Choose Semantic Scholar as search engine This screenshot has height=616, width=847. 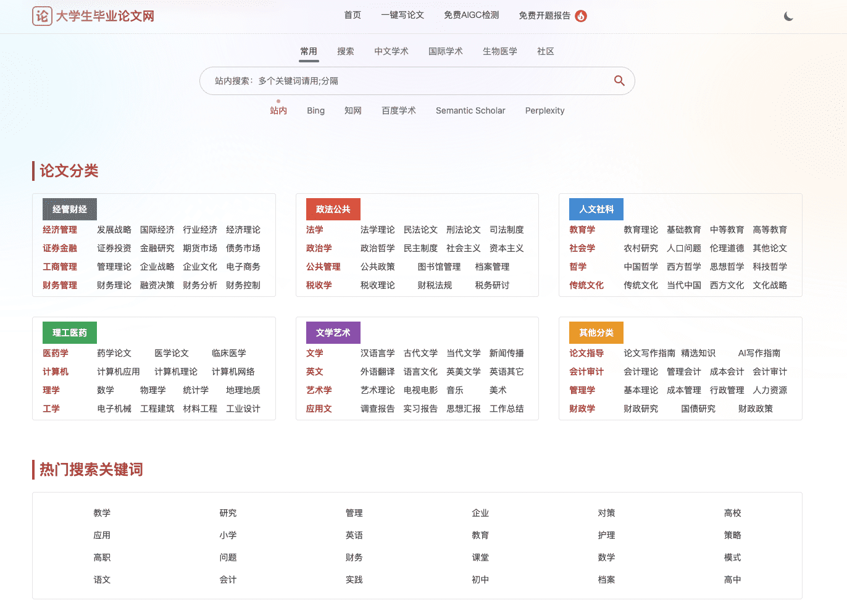470,110
